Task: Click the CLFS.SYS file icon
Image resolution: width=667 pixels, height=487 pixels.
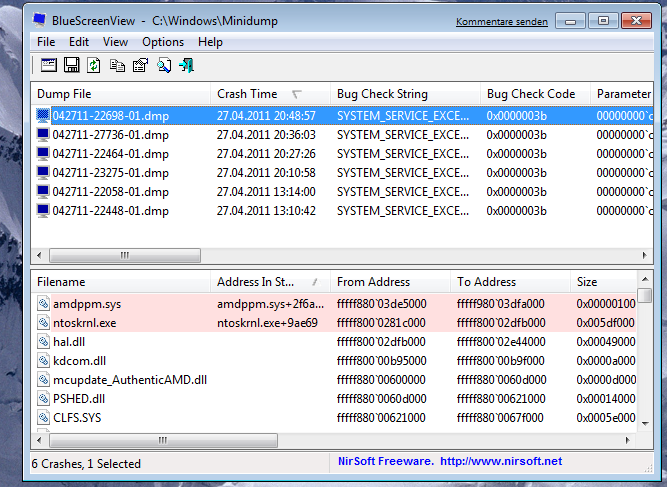Action: 43,418
